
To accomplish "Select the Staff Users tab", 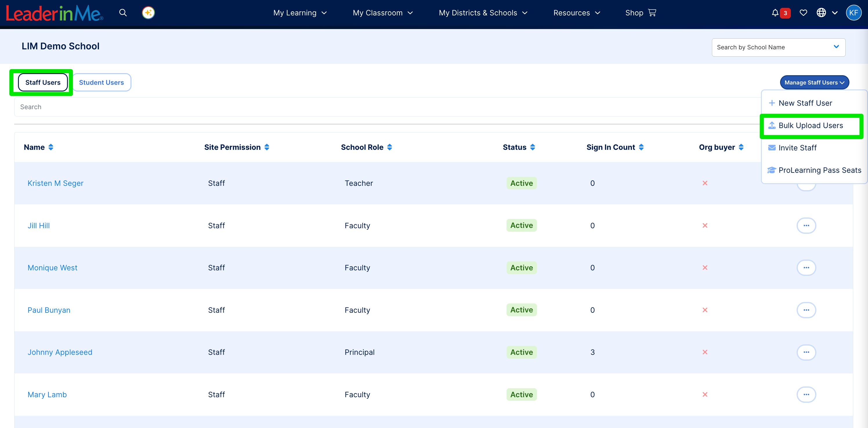I will (43, 82).
